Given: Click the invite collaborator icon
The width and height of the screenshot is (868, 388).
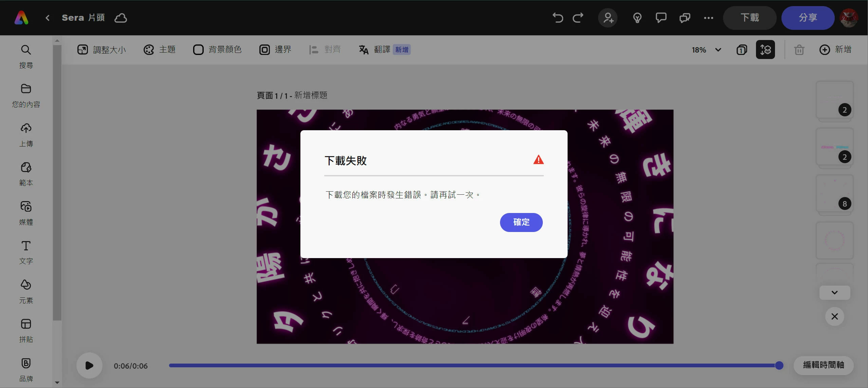Looking at the screenshot, I should [608, 18].
